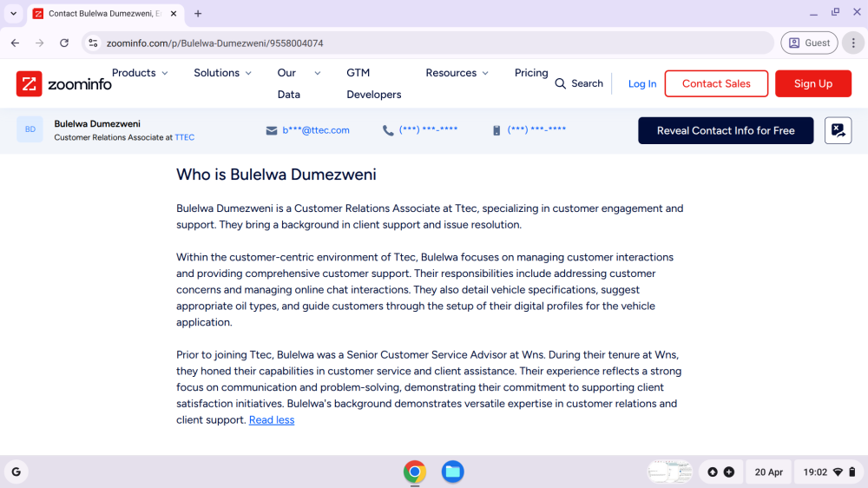The image size is (868, 488).
Task: Open site information icon in address bar
Action: [x=93, y=43]
